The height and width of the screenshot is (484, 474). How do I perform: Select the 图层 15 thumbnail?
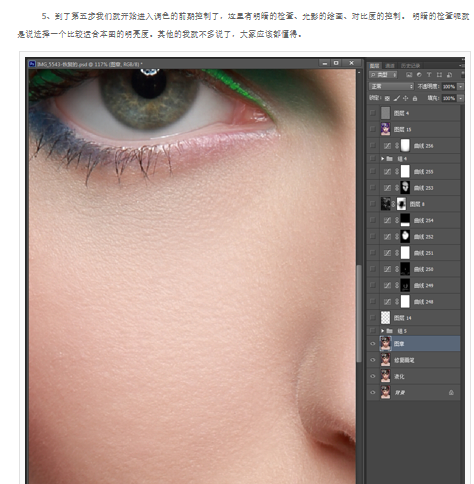coord(385,129)
